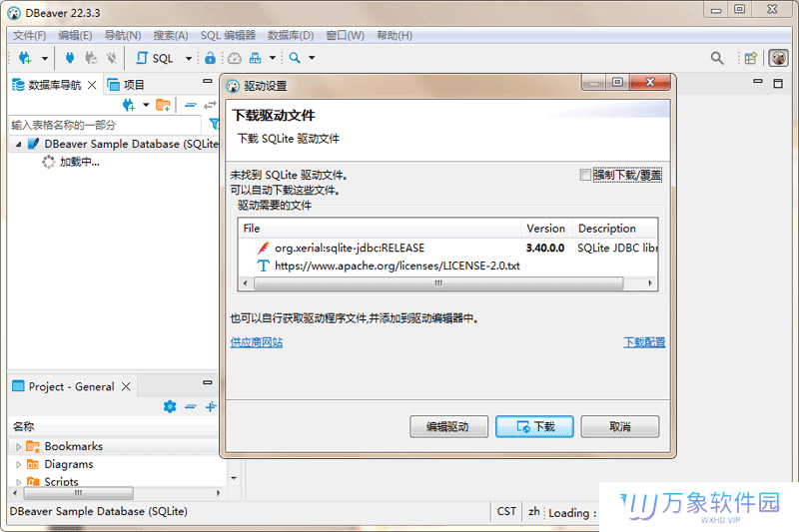Click the Invalidate/Reconnect icon in the toolbar
This screenshot has height=532, width=799.
click(91, 58)
